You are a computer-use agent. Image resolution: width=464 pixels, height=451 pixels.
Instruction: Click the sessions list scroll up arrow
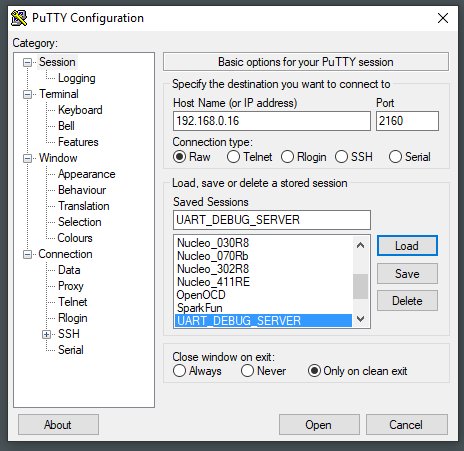[360, 245]
